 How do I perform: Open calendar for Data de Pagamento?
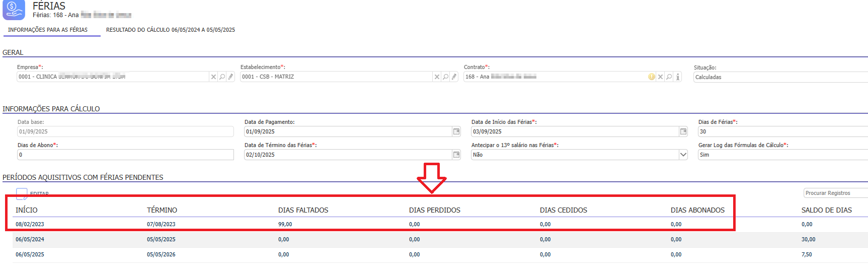(x=456, y=131)
